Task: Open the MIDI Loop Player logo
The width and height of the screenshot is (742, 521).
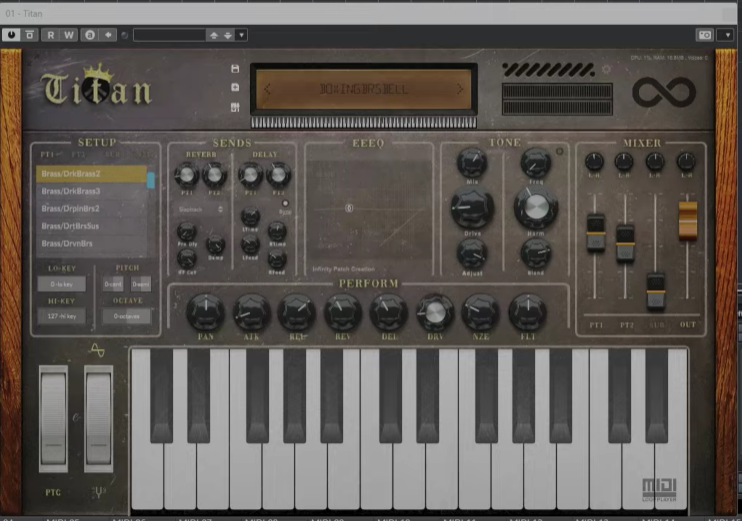Action: pyautogui.click(x=659, y=490)
